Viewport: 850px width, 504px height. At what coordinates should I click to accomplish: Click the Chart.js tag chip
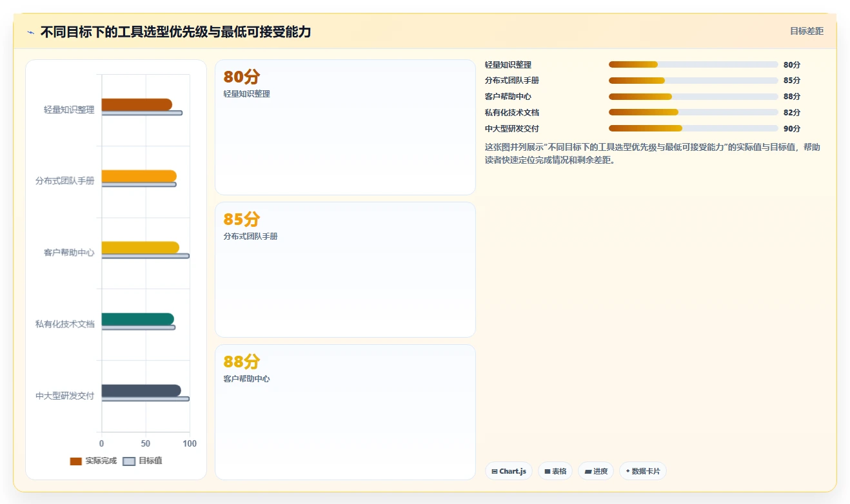tap(509, 471)
